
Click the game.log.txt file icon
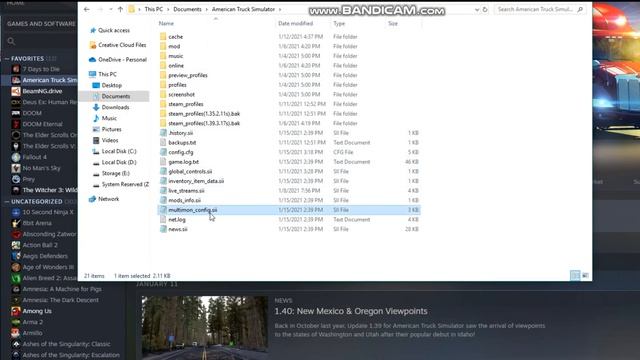tap(163, 162)
